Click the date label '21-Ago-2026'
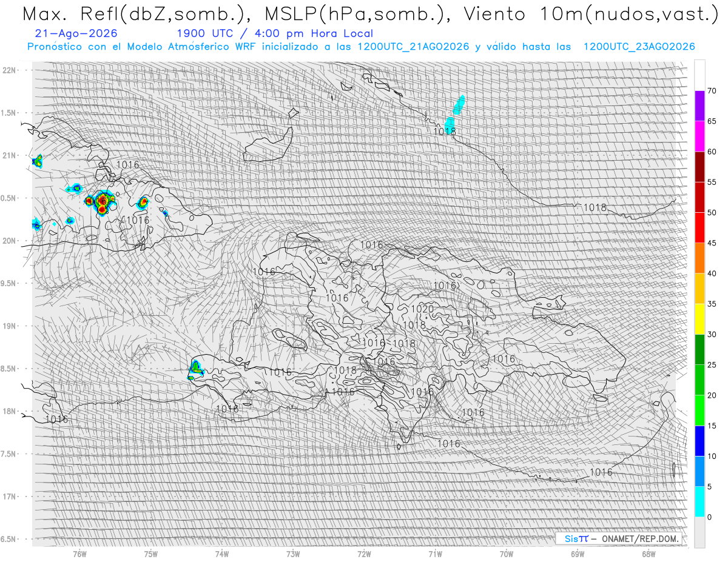728x562 pixels. [x=76, y=33]
